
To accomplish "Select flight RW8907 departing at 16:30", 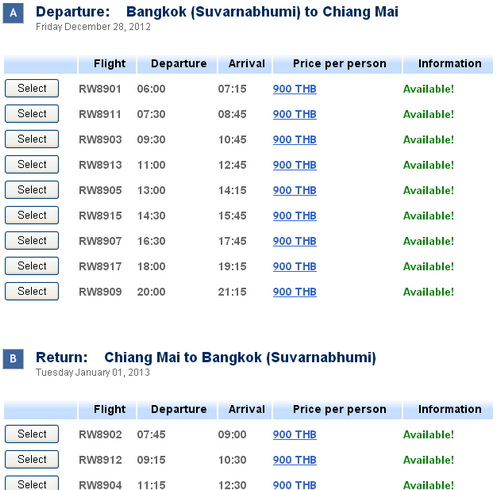I will (x=32, y=240).
